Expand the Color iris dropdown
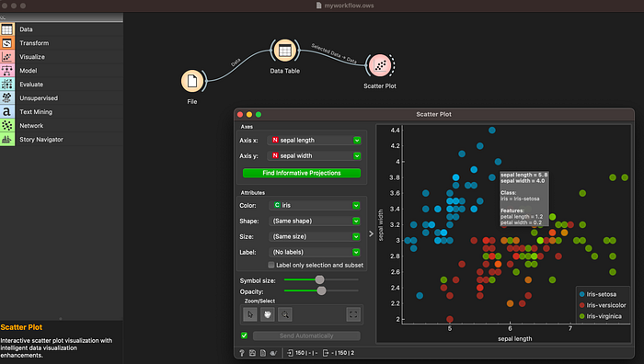Screen dimensions: 644x364 click(x=315, y=205)
